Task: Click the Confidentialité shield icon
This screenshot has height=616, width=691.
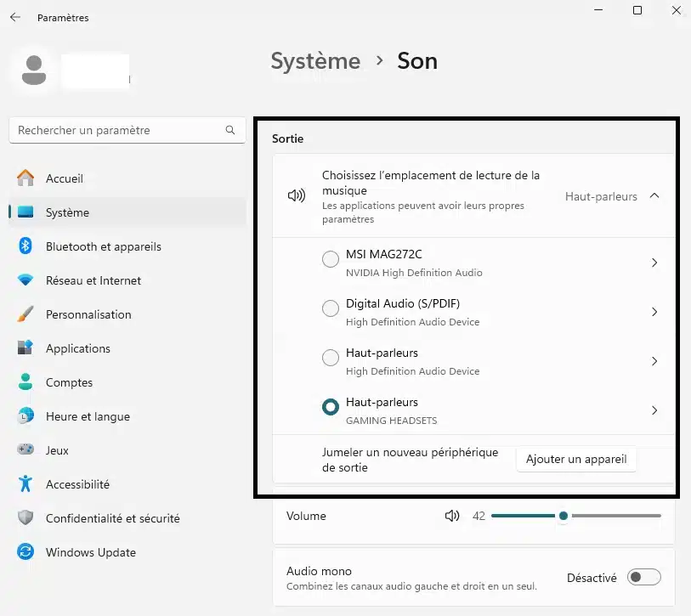Action: 25,517
